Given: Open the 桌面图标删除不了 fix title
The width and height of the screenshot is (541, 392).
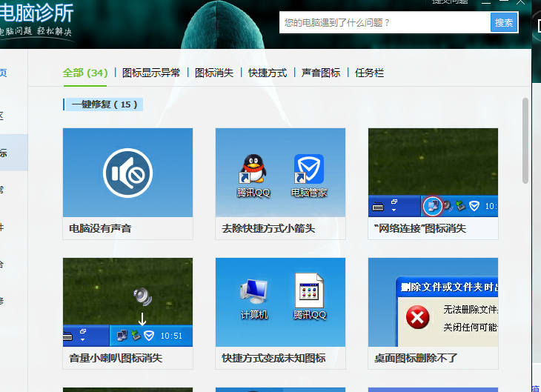Looking at the screenshot, I should pyautogui.click(x=416, y=358).
